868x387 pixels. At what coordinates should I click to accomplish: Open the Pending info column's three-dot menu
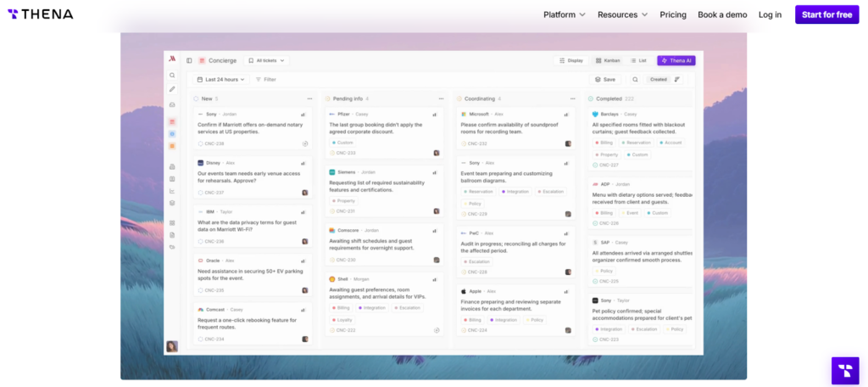tap(441, 98)
